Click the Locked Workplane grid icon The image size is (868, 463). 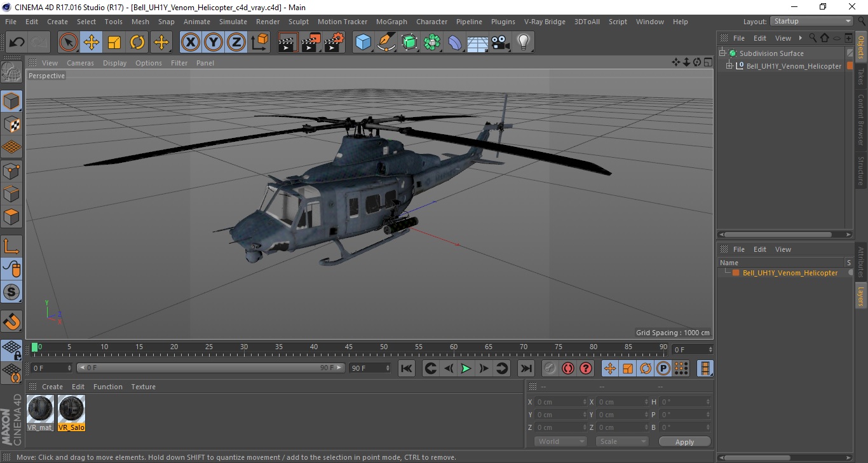coord(11,349)
